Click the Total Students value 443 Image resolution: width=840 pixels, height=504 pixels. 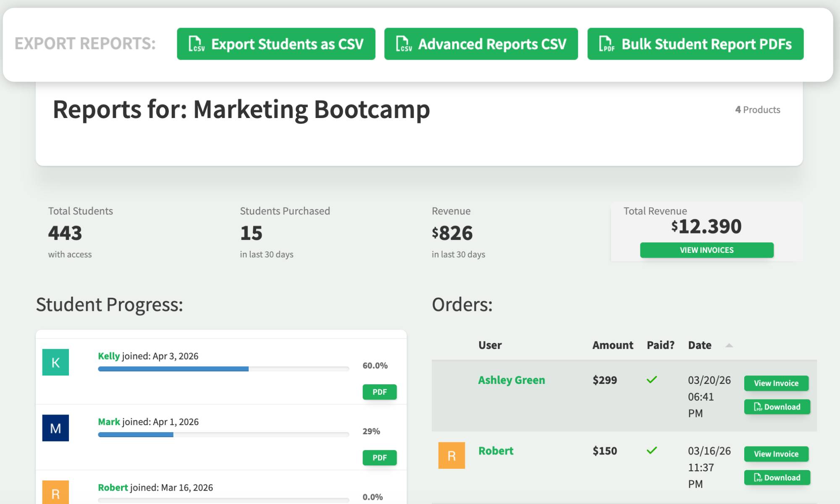click(65, 233)
